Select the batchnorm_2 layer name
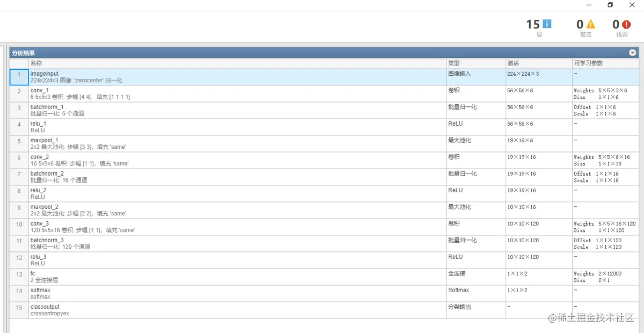The height and width of the screenshot is (333, 644). [x=47, y=173]
